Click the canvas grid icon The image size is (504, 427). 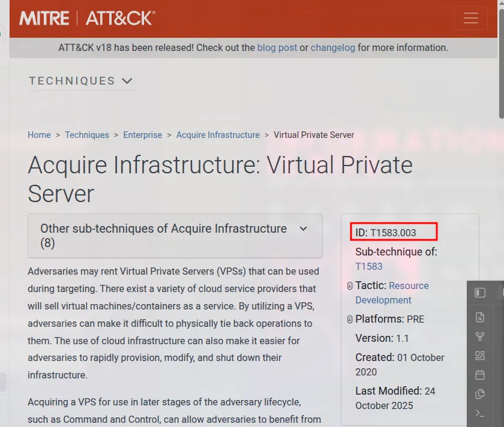[x=480, y=356]
